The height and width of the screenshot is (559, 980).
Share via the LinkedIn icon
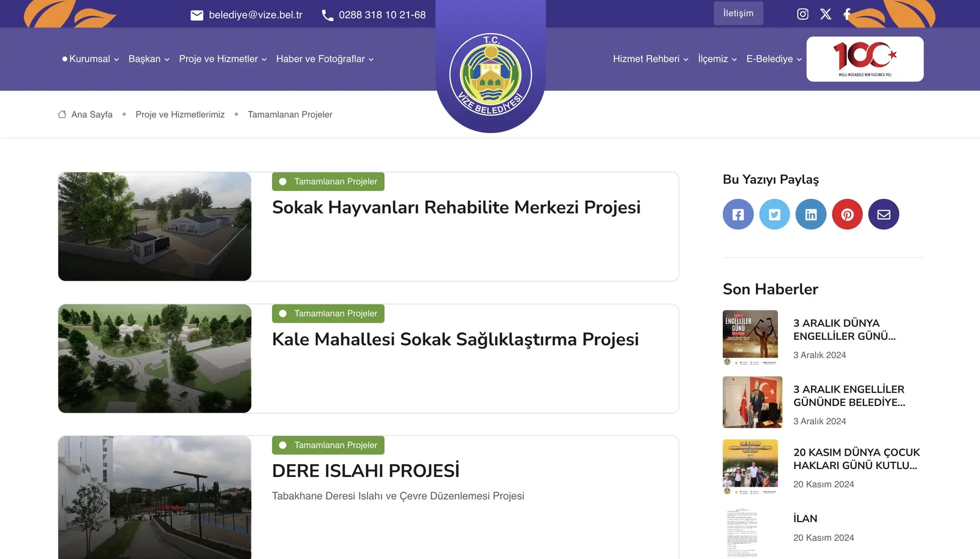point(811,214)
